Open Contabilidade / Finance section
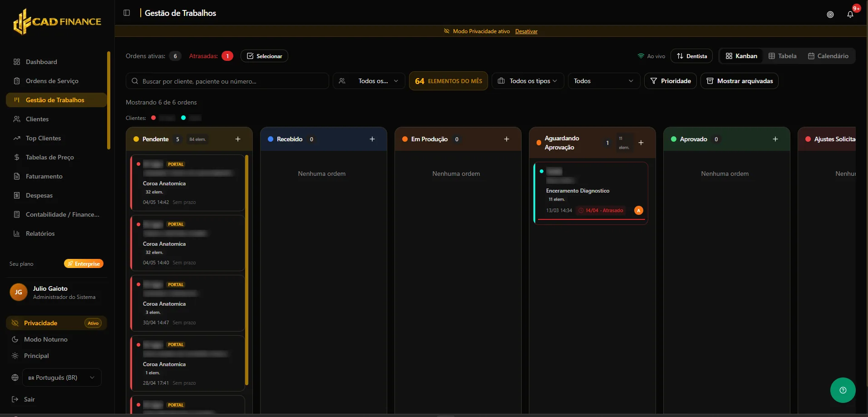This screenshot has height=417, width=868. tap(56, 214)
